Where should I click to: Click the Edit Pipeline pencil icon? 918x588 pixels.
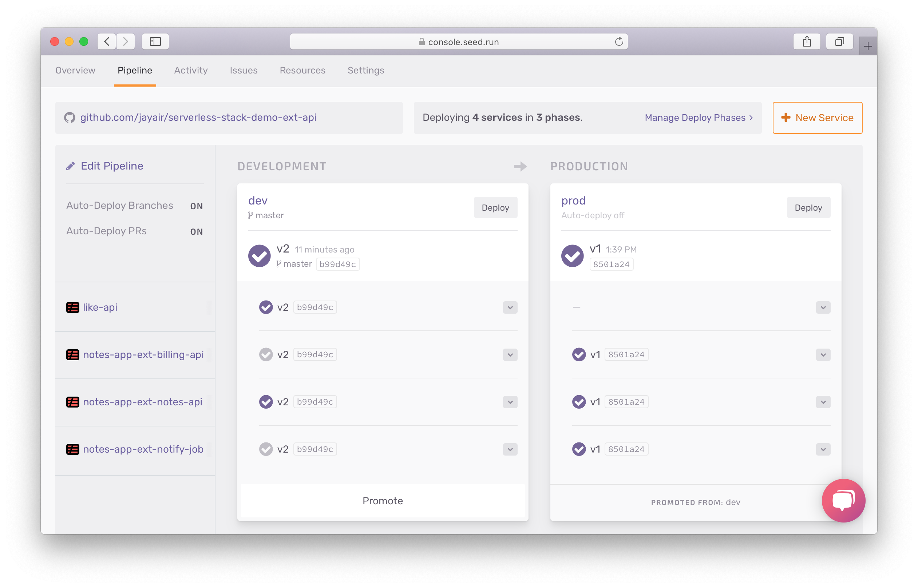pos(70,165)
